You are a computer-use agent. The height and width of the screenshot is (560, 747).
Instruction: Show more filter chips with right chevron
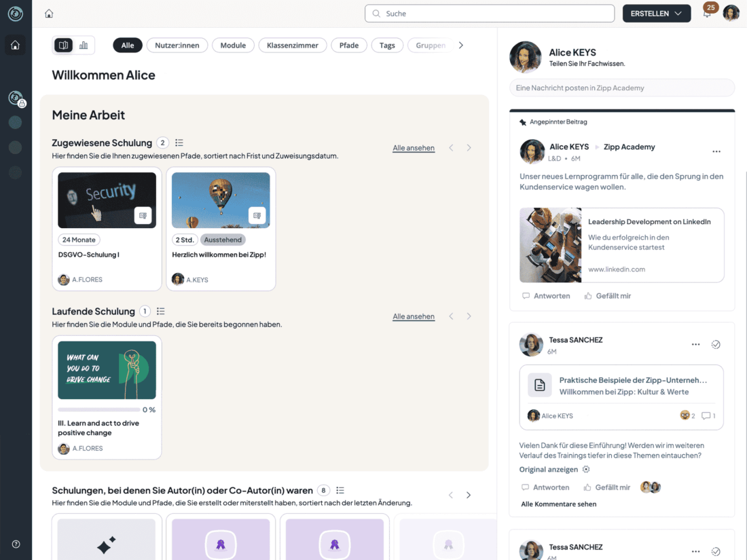click(x=460, y=45)
